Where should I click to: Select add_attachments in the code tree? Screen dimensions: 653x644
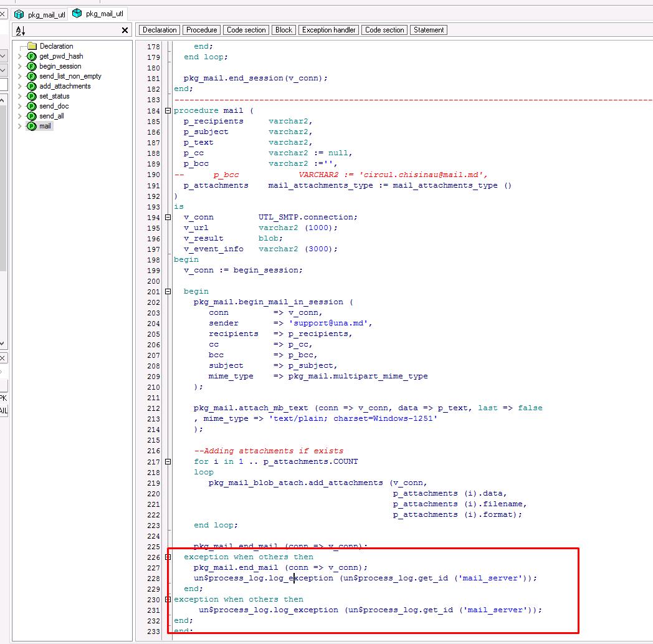click(65, 86)
